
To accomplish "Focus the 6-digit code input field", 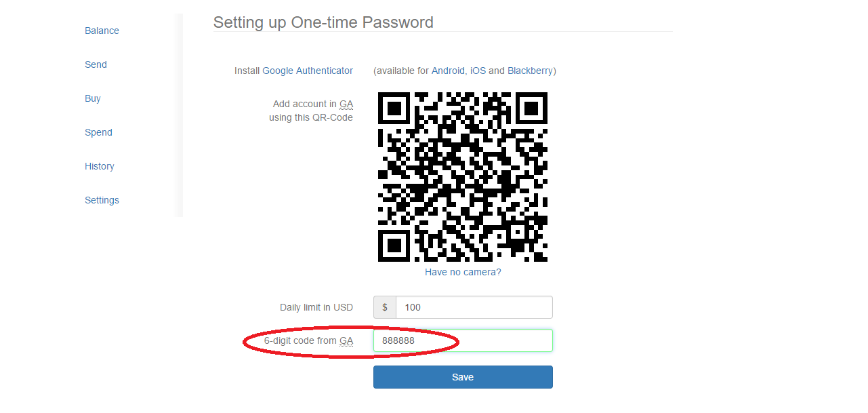I will [x=463, y=340].
